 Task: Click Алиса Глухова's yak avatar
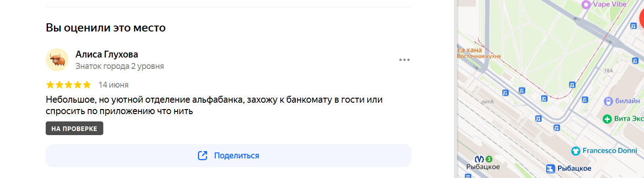pos(57,60)
